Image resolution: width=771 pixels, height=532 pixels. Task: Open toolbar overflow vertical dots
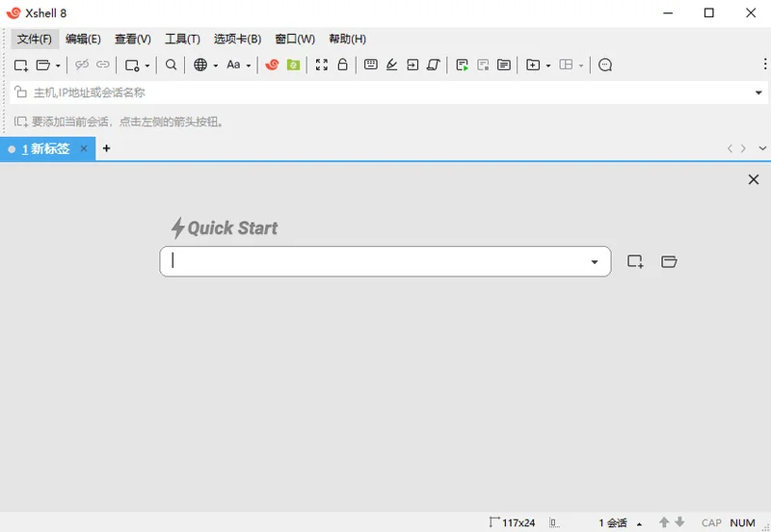click(764, 64)
